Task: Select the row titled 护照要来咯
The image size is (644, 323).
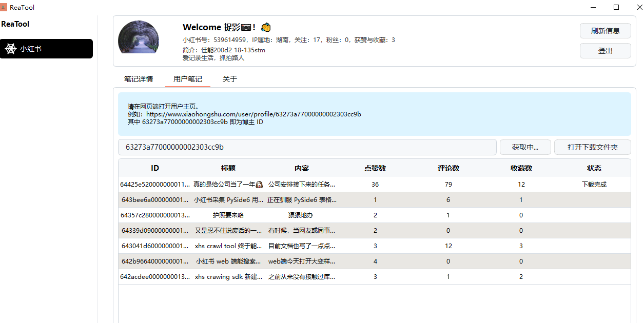Action: pyautogui.click(x=375, y=215)
